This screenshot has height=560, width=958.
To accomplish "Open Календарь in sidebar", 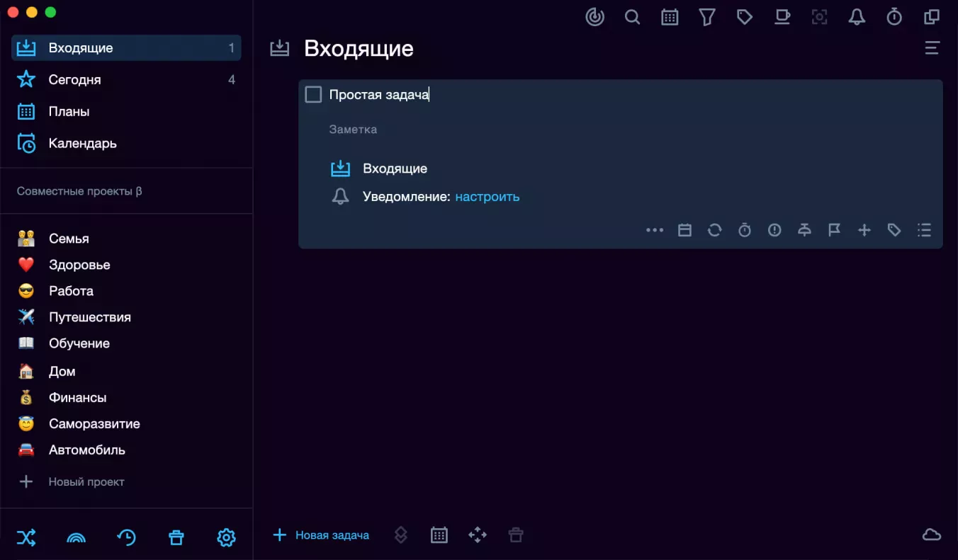I will click(x=126, y=144).
